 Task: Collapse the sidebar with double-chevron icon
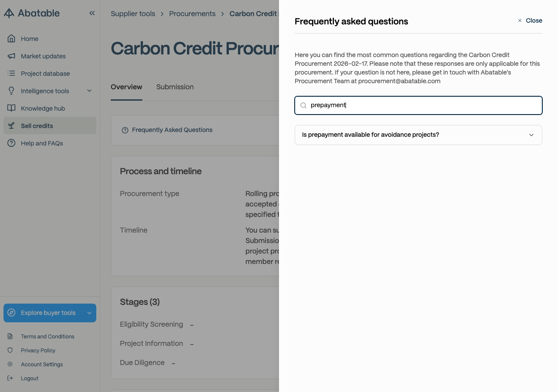[92, 13]
